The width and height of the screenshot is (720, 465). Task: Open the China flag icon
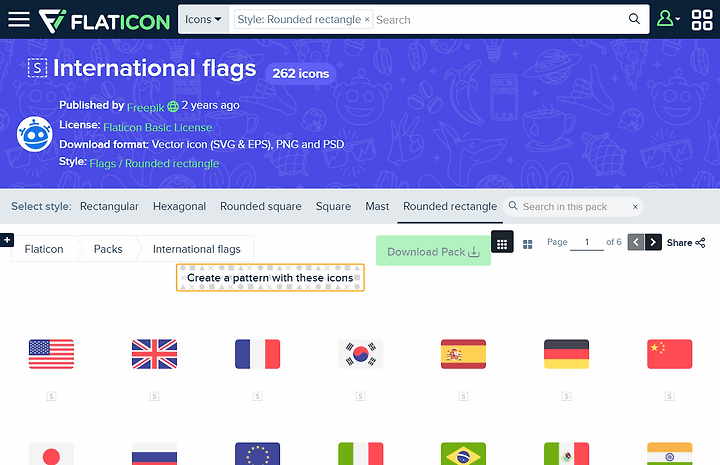point(669,354)
